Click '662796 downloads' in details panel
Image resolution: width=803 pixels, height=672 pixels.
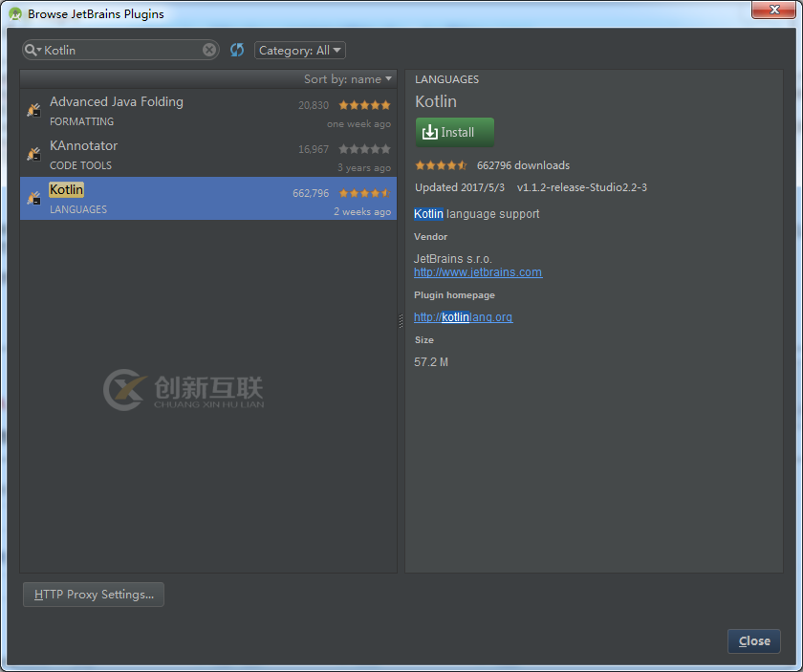point(523,165)
